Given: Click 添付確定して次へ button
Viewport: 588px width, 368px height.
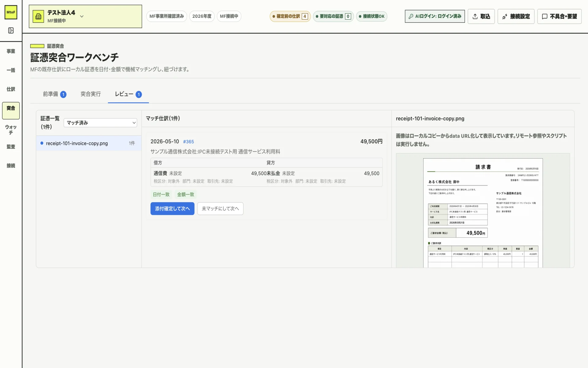Looking at the screenshot, I should (x=172, y=209).
